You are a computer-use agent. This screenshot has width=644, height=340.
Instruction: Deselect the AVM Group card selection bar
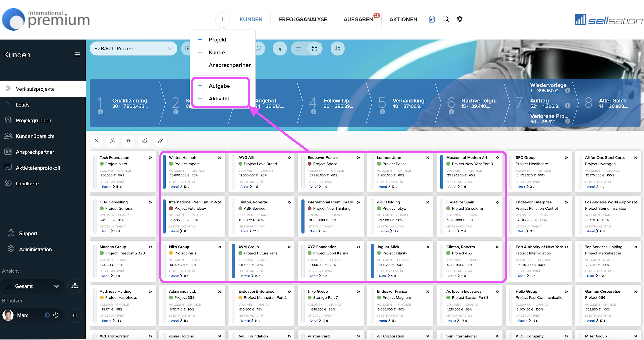233,261
